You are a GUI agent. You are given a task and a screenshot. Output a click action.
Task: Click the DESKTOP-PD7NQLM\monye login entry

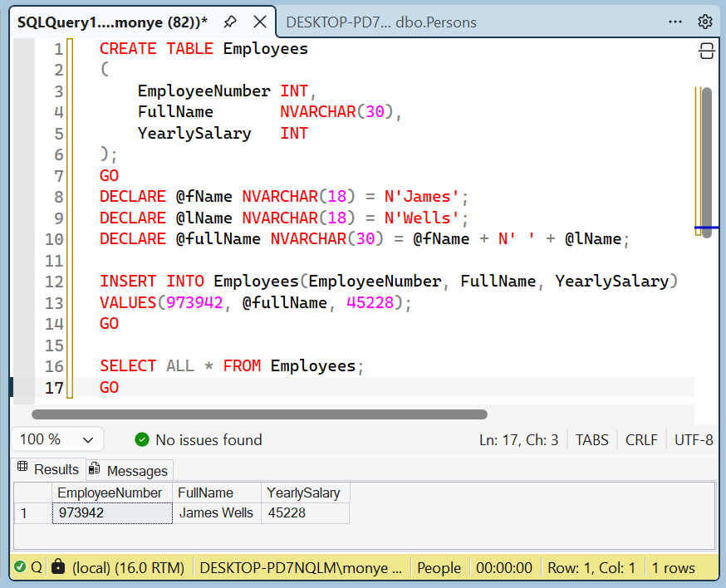tap(301, 567)
